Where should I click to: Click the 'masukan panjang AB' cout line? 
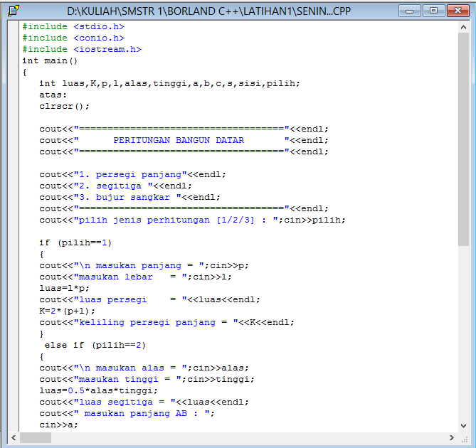[x=127, y=413]
